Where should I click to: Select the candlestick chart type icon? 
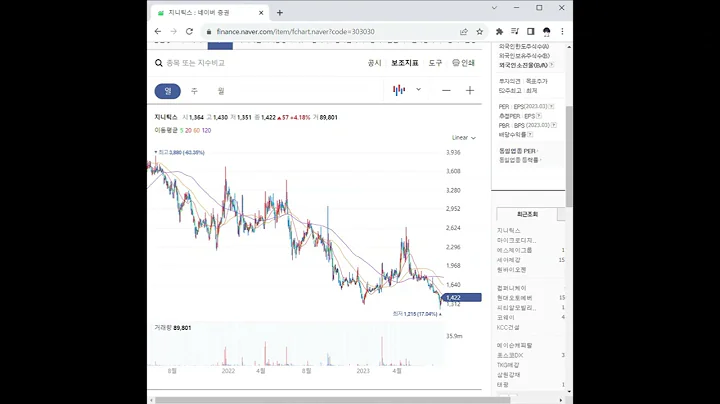click(399, 90)
